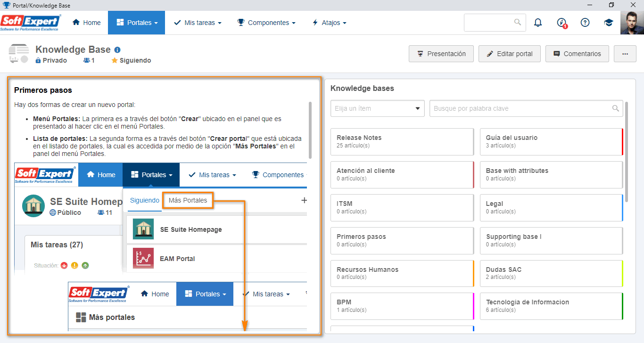Open the Portales menu

[137, 23]
